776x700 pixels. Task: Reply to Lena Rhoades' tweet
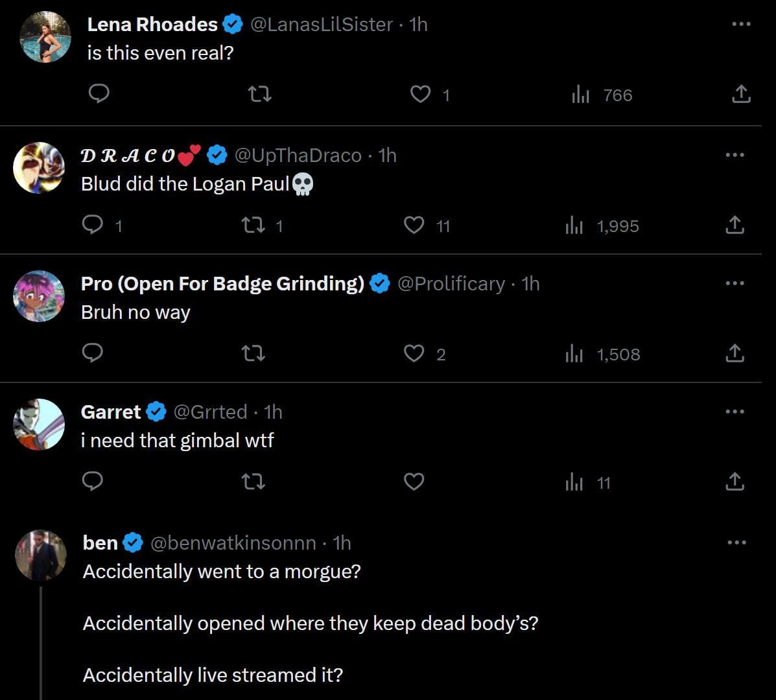[x=99, y=95]
